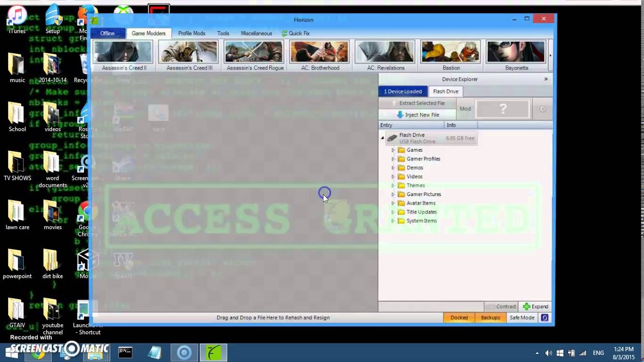This screenshot has width=644, height=362.
Task: Select the System Items folder icon
Action: click(x=401, y=221)
